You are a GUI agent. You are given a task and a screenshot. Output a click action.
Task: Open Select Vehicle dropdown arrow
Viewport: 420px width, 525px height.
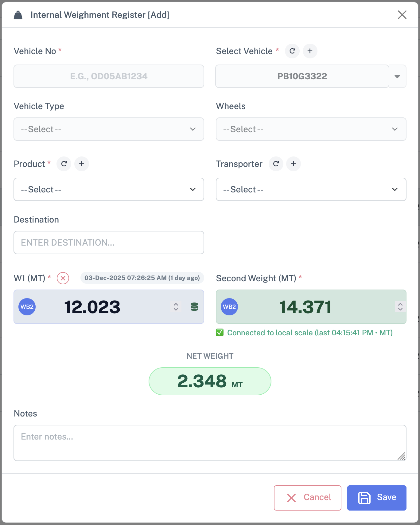click(397, 76)
